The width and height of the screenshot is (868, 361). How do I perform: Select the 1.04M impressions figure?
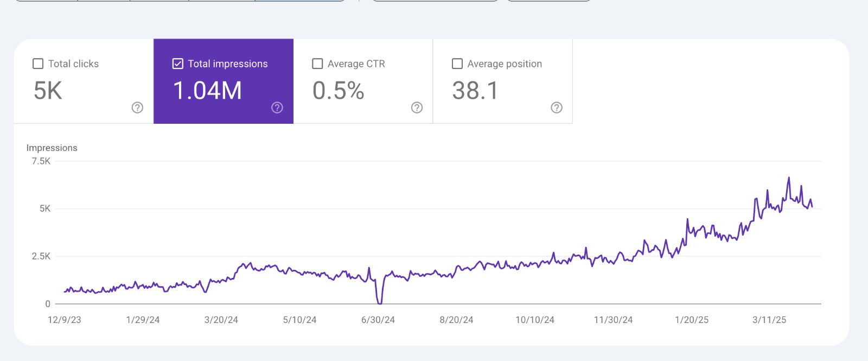click(x=207, y=91)
